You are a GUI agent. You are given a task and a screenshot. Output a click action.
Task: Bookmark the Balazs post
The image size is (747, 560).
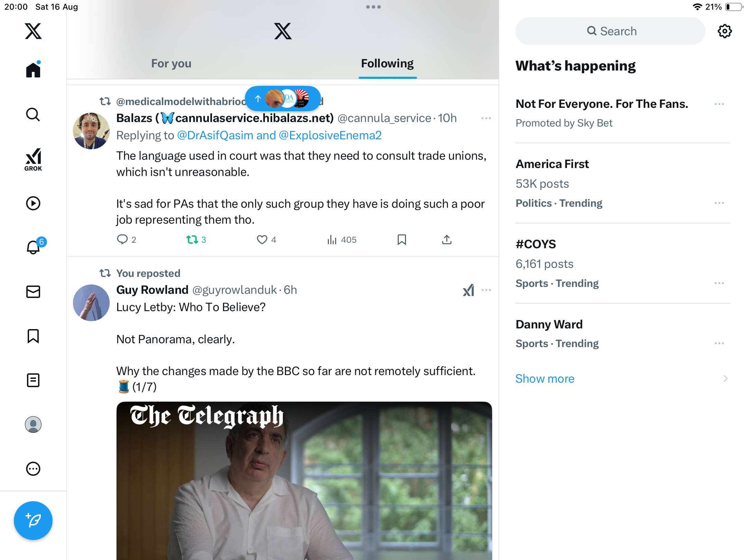402,240
